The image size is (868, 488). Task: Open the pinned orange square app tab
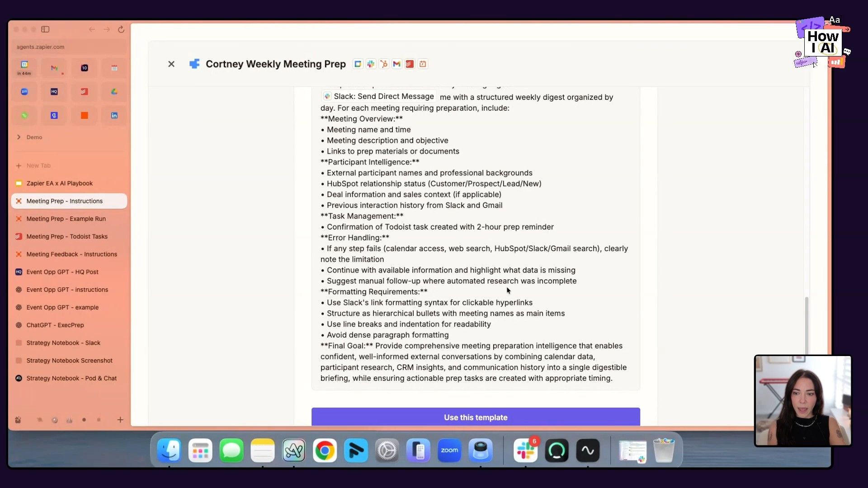85,116
